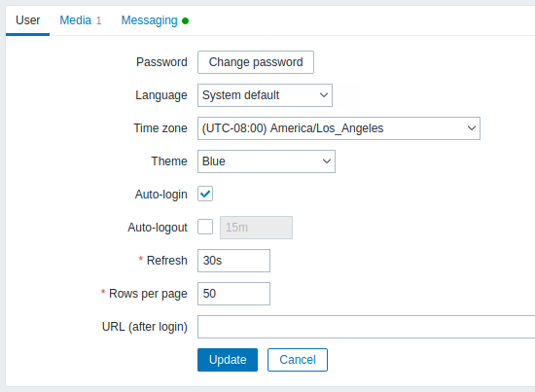Enable the Auto-logout checkbox
Image resolution: width=535 pixels, height=392 pixels.
205,227
